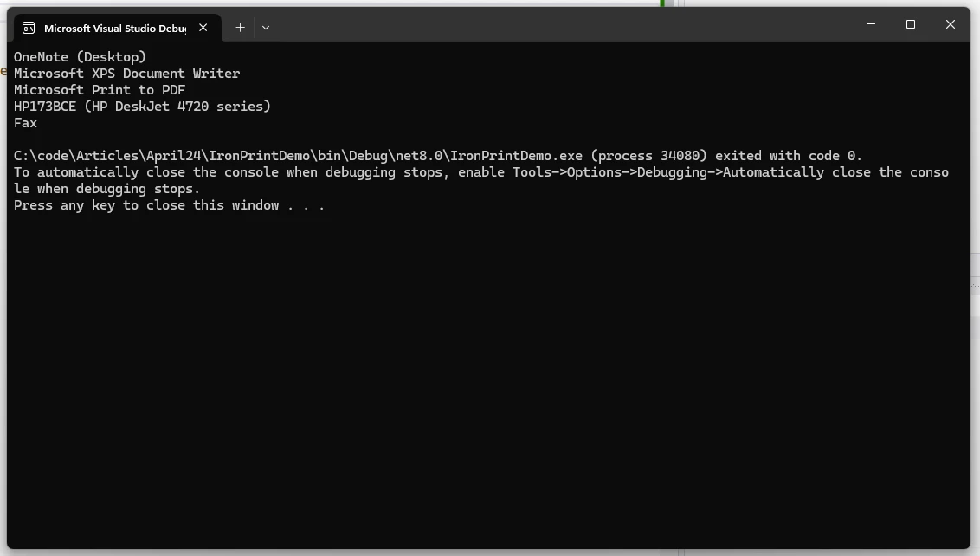Close the Microsoft Visual Studio Debug tab
This screenshot has width=980, height=556.
(203, 28)
